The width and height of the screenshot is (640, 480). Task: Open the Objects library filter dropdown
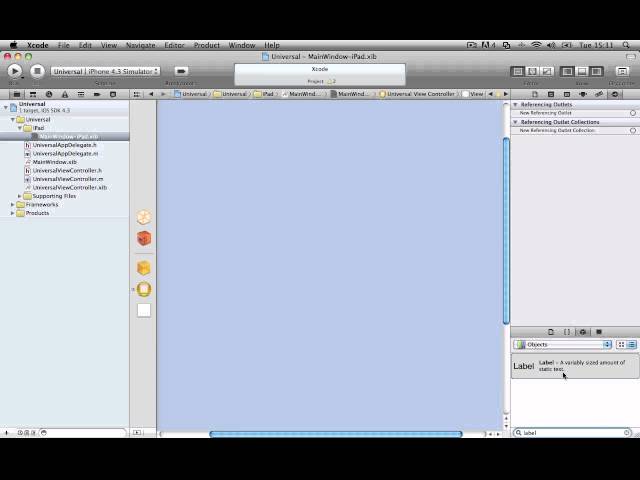562,344
